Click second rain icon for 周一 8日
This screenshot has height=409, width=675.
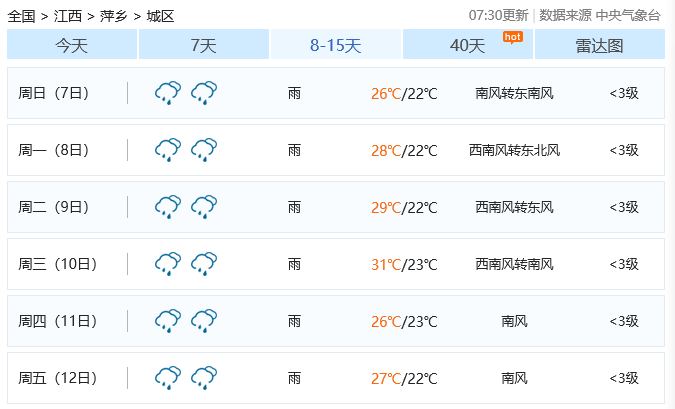[x=204, y=150]
